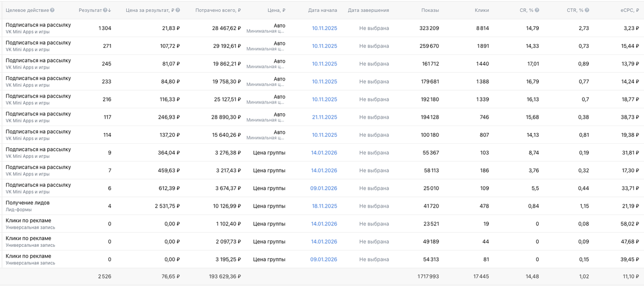Click the CTR, % question mark icon

(587, 10)
